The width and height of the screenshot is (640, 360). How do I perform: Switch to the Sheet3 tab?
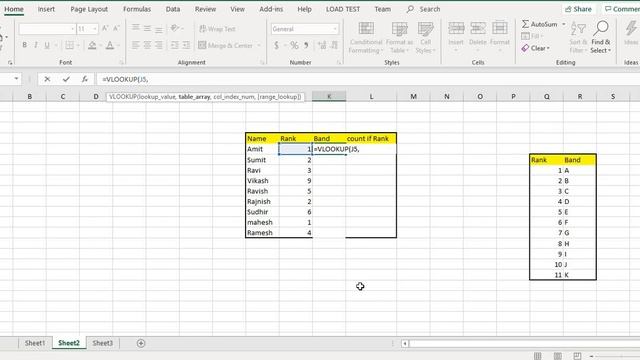[x=102, y=343]
